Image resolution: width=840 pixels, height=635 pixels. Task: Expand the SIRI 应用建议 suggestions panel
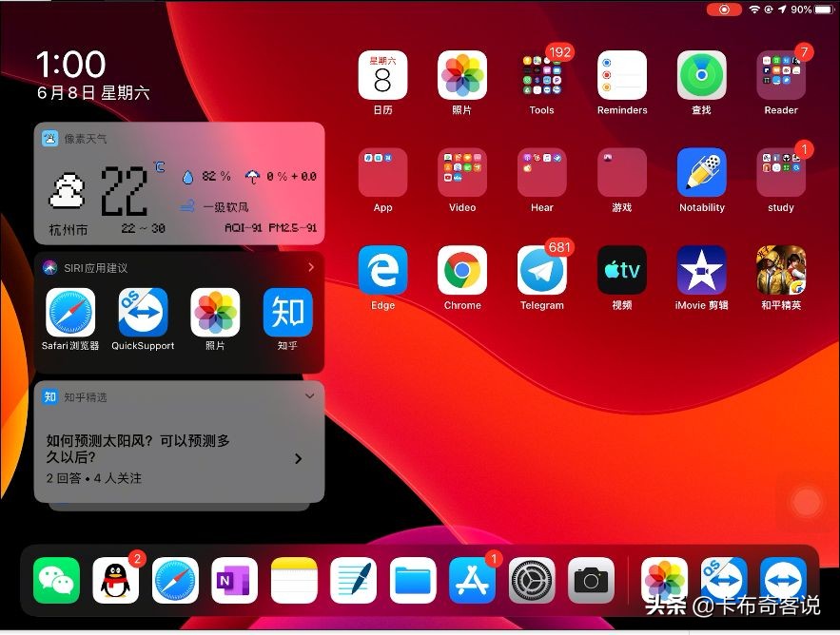(311, 267)
